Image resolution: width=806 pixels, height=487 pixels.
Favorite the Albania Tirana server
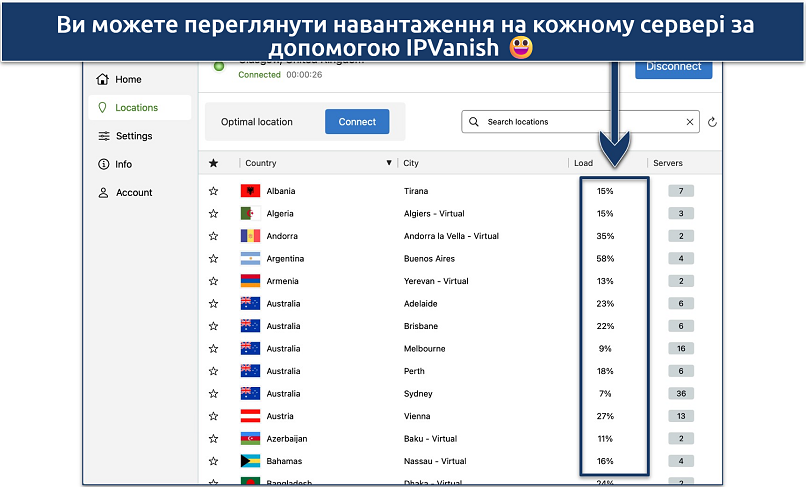(x=213, y=191)
